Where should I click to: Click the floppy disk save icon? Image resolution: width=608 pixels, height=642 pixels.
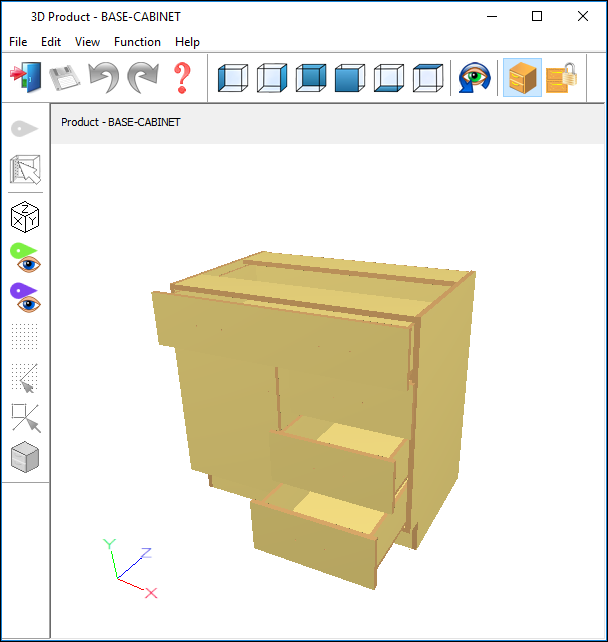point(65,78)
